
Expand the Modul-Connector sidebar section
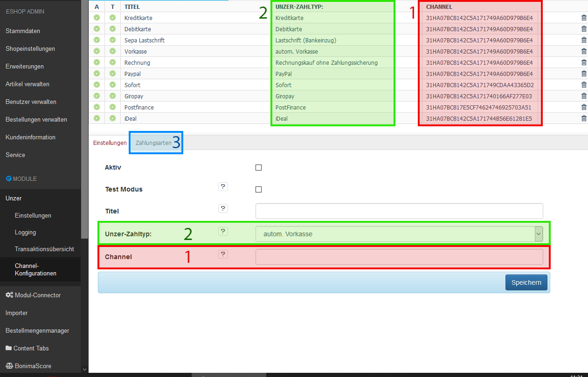click(x=37, y=295)
